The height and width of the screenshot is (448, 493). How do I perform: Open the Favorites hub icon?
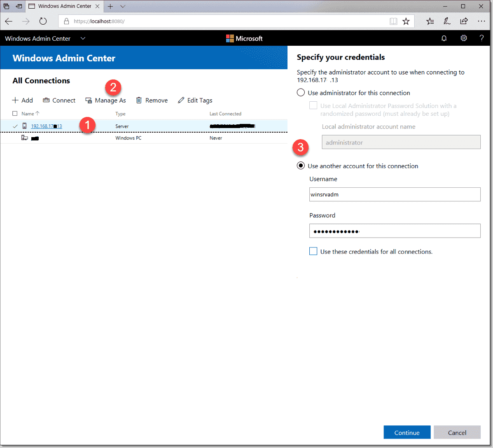point(430,21)
